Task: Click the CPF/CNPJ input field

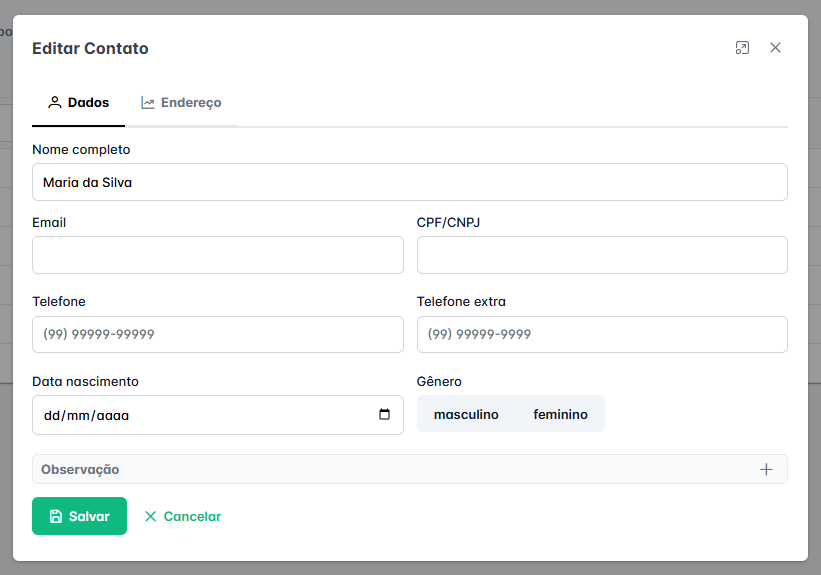Action: point(601,256)
